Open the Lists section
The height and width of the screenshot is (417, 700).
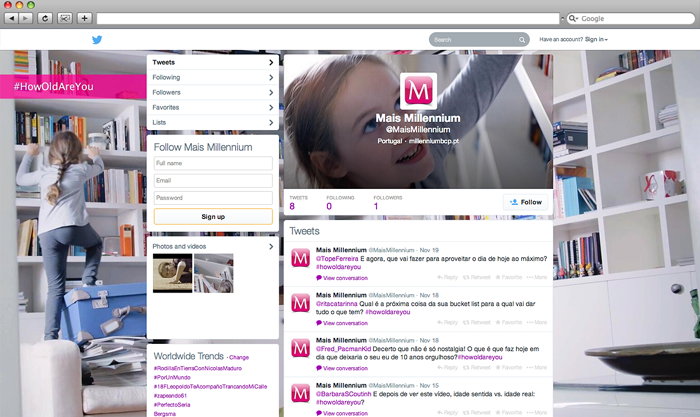(x=213, y=122)
